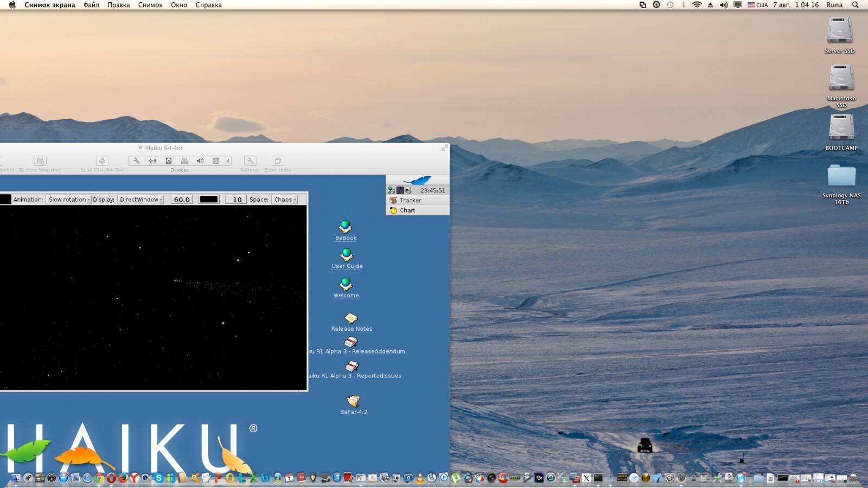Viewport: 868px width, 488px height.
Task: Click the wrench device icon in Devices group
Action: (x=137, y=161)
